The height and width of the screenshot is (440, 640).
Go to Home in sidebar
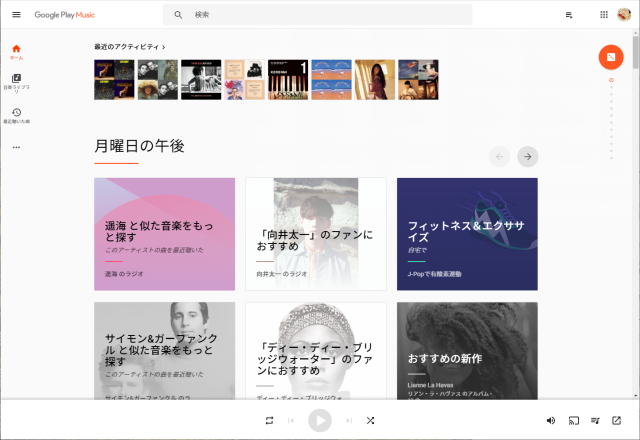point(16,52)
